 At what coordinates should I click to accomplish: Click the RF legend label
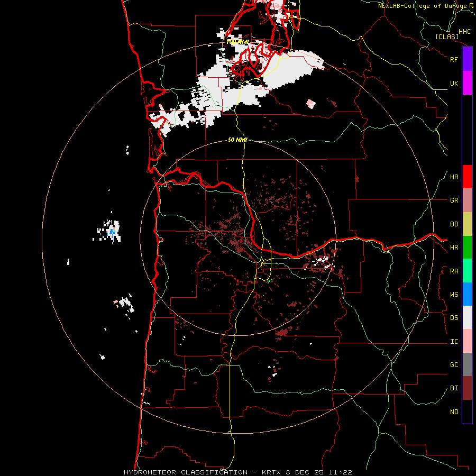pyautogui.click(x=454, y=59)
